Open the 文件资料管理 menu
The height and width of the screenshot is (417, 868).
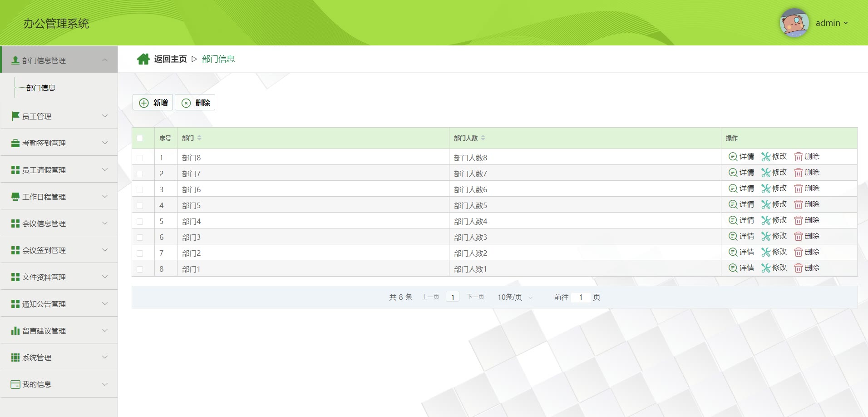coord(59,277)
